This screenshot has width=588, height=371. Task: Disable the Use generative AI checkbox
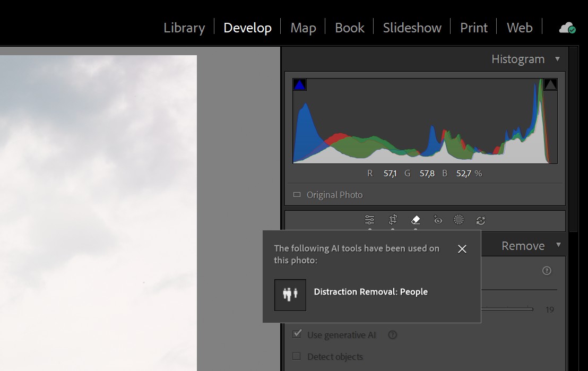coord(297,334)
